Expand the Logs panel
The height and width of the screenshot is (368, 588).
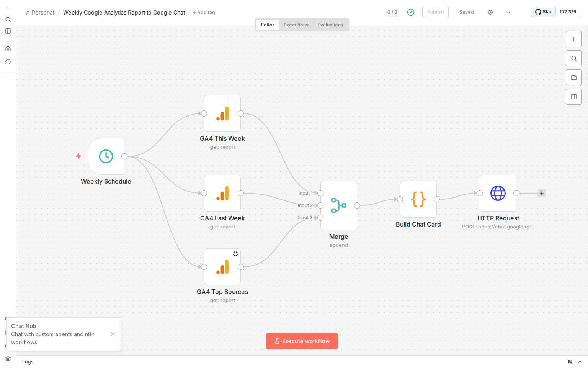coord(580,361)
